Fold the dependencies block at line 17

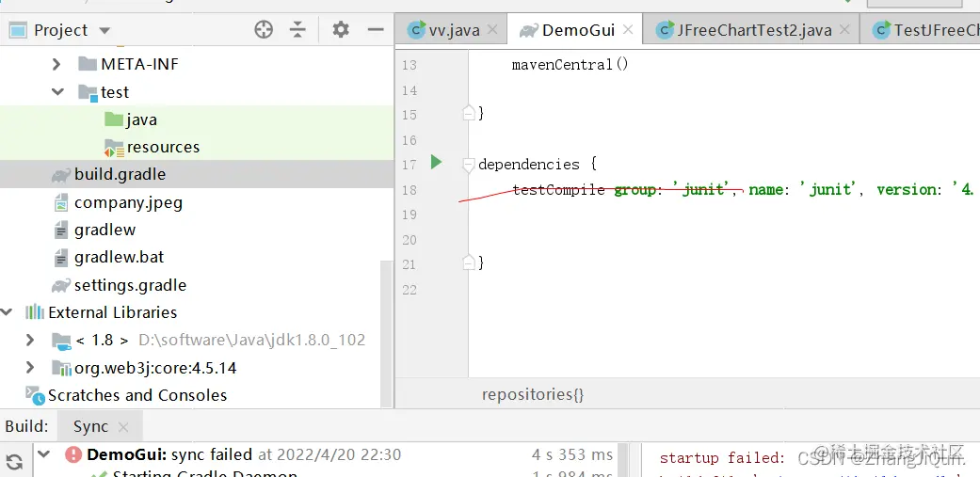468,165
